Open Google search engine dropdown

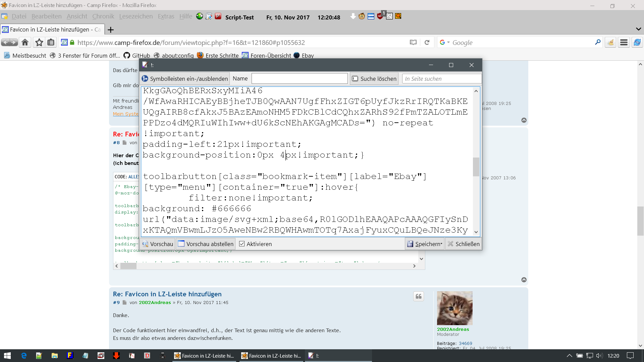pos(444,43)
